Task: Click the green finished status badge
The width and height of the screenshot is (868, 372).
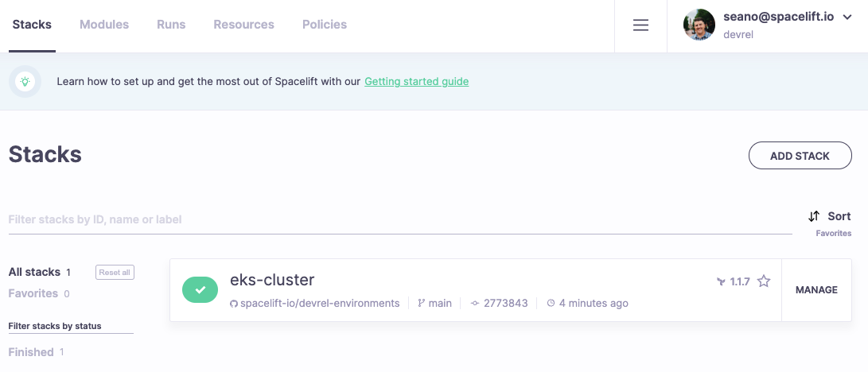Action: click(x=200, y=290)
